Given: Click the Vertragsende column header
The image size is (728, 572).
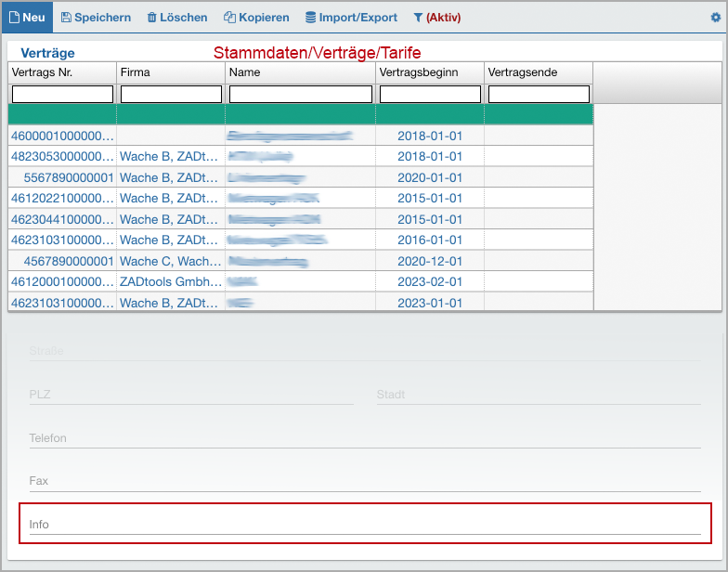Looking at the screenshot, I should coord(538,72).
